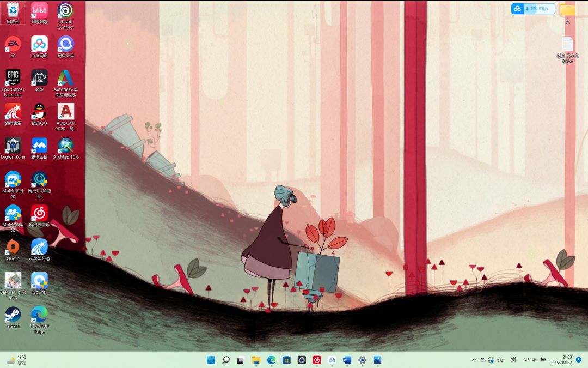Open NetEase UU accelerator (网易UU加速器) icon
The image size is (588, 368).
(39, 184)
